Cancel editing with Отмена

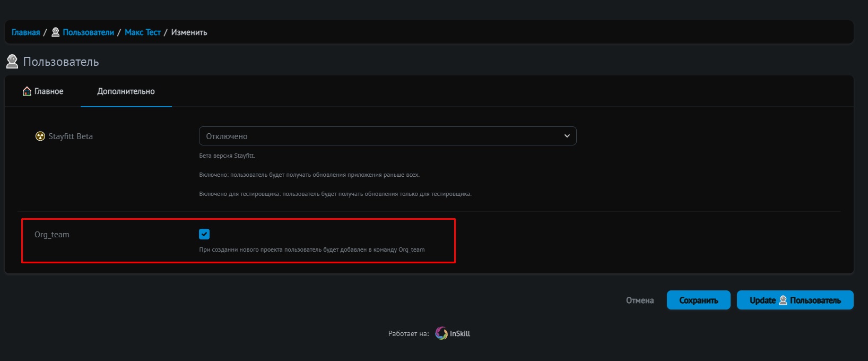pos(639,300)
